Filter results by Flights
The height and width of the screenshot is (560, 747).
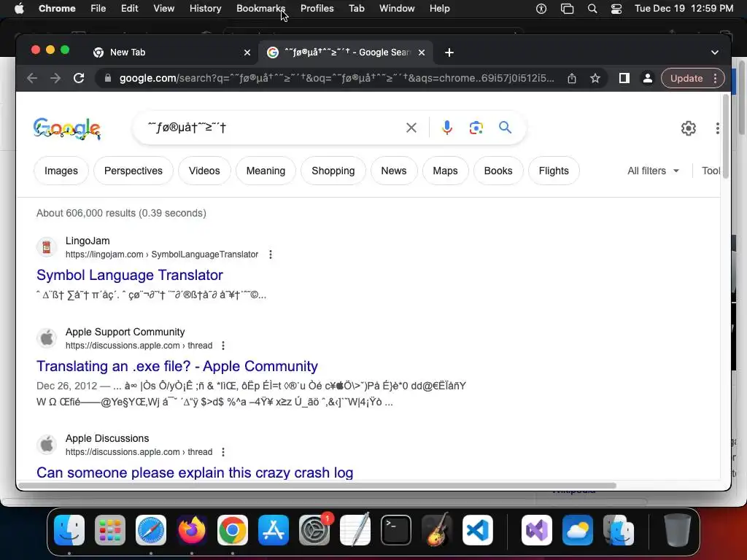click(554, 171)
